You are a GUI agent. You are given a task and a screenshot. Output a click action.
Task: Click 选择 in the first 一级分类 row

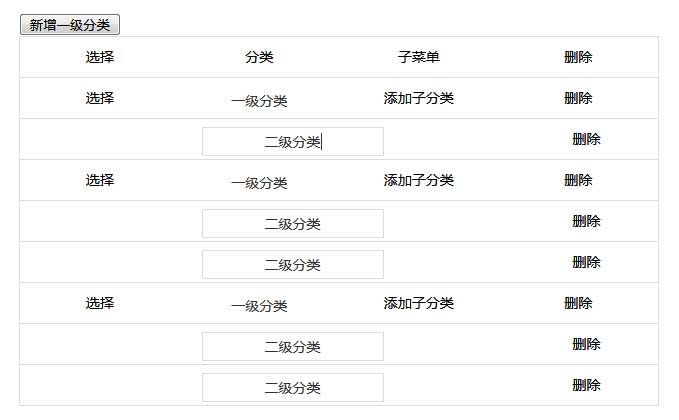pos(99,98)
